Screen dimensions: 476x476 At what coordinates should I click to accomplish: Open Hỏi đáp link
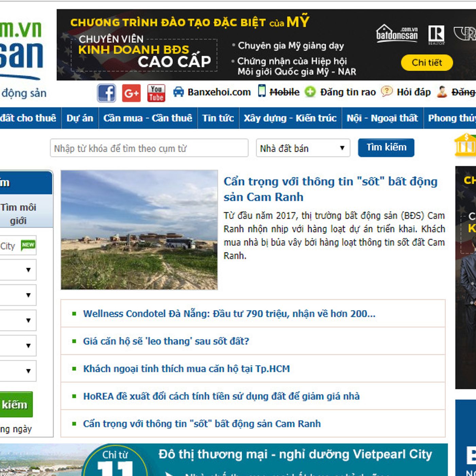(413, 92)
